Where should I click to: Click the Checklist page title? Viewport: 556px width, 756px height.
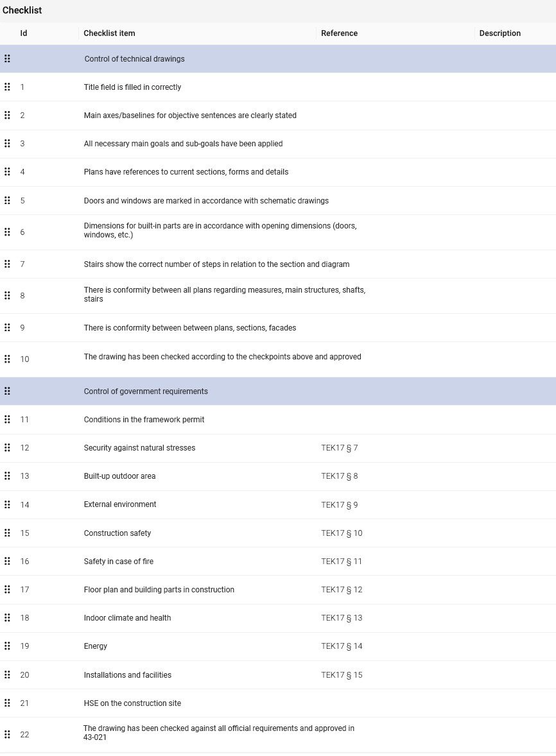(x=22, y=10)
